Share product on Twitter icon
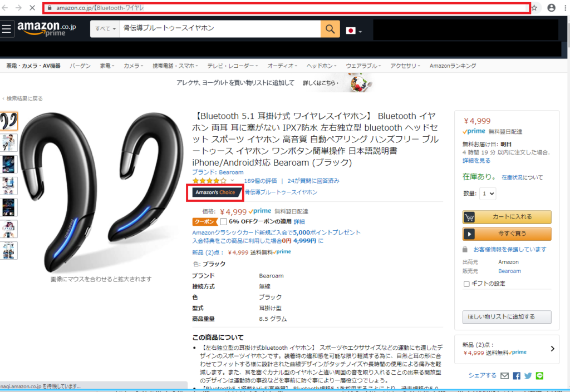This screenshot has width=570, height=392. tap(528, 376)
